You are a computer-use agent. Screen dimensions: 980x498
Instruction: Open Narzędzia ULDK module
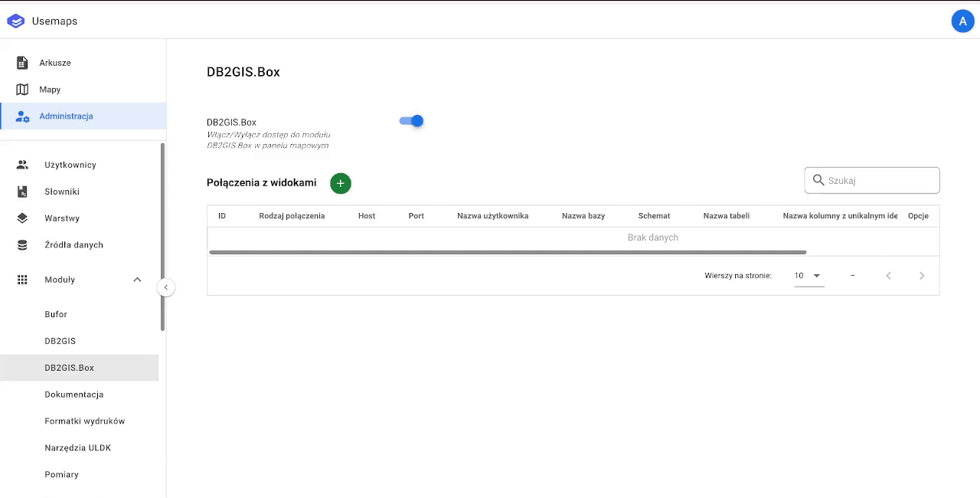coord(78,447)
